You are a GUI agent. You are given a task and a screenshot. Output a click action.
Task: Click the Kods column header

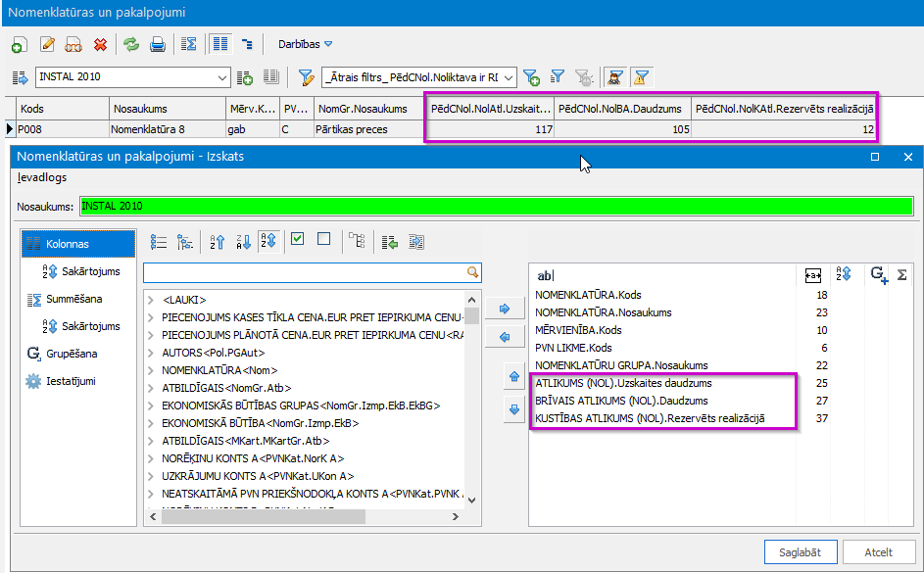point(63,109)
